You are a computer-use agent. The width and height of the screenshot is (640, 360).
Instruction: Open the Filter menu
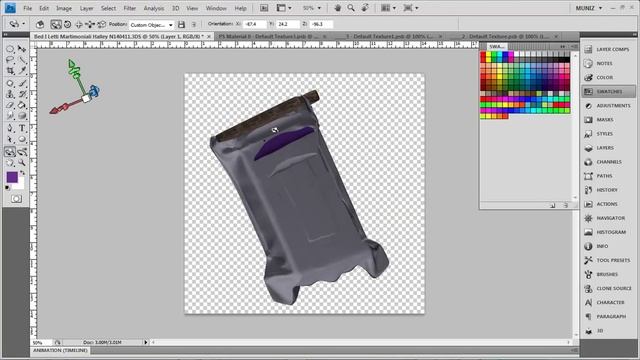(x=129, y=8)
